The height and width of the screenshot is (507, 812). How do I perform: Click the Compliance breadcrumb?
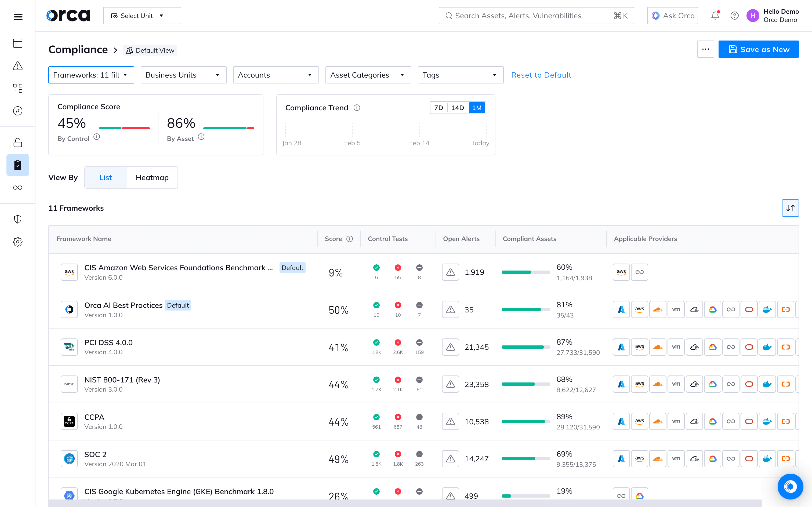tap(78, 50)
